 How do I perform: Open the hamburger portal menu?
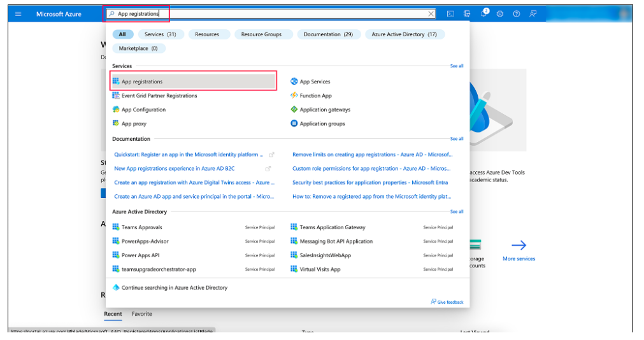click(x=18, y=13)
